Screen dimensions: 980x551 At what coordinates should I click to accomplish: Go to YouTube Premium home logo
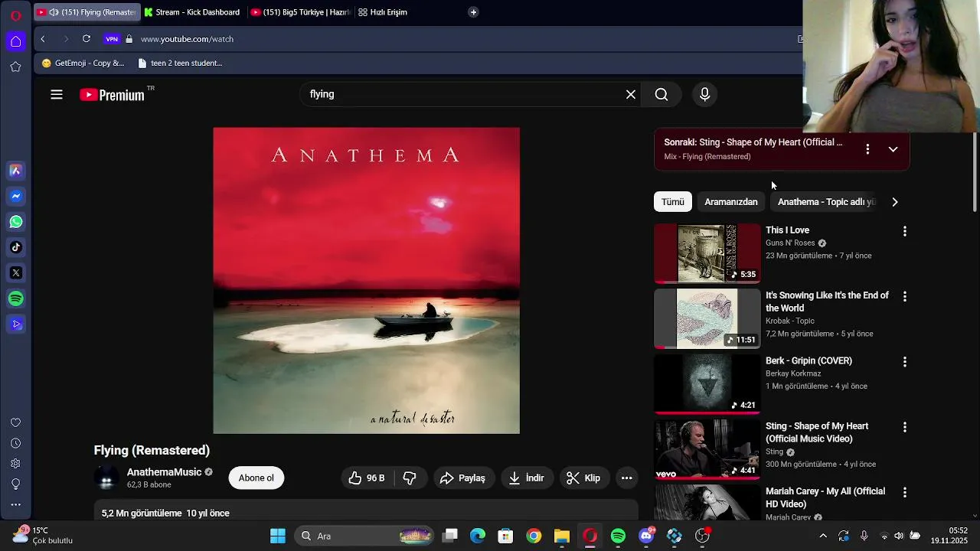click(x=113, y=95)
